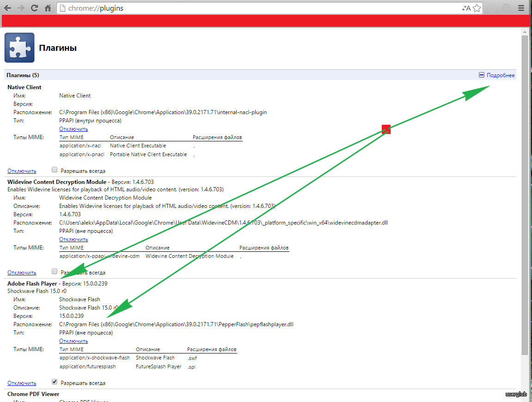Click the vertical scrollbar thumb
The width and height of the screenshot is (532, 402).
tap(525, 195)
